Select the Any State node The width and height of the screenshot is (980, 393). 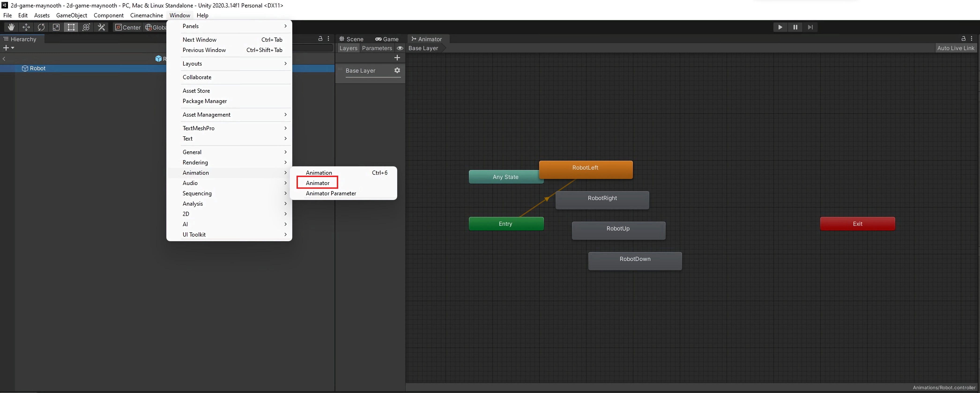click(504, 177)
